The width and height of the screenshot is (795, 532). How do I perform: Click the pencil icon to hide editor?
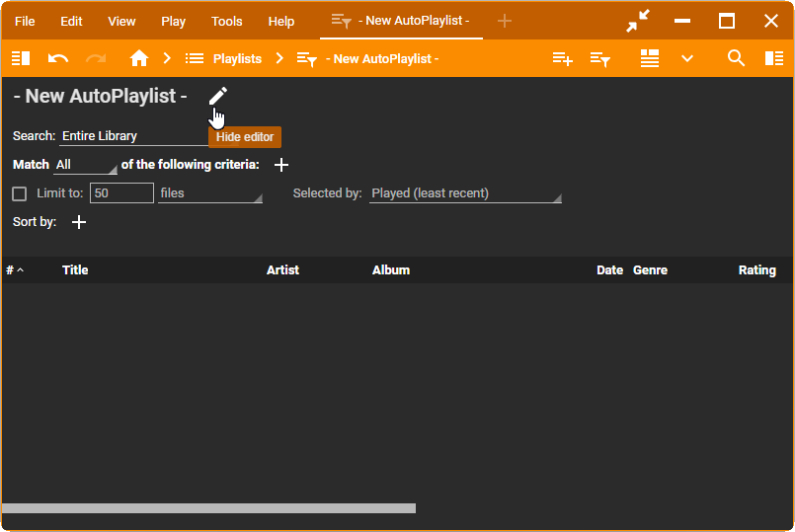click(x=218, y=96)
